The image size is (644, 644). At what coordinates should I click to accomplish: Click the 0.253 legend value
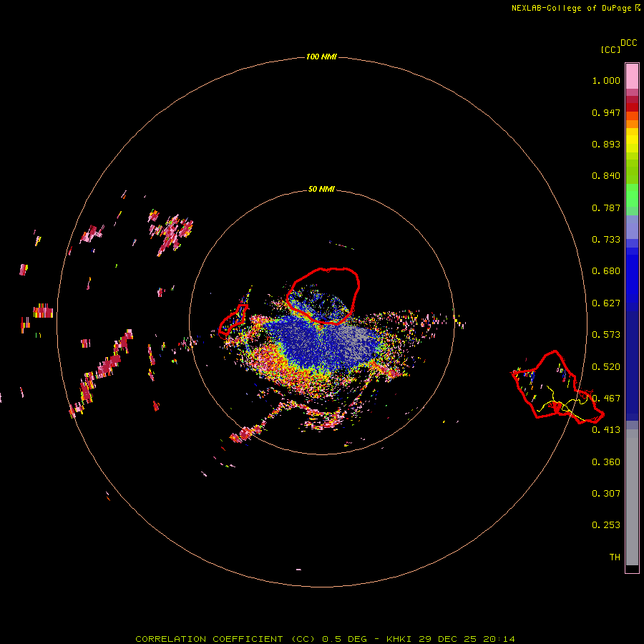click(x=606, y=525)
